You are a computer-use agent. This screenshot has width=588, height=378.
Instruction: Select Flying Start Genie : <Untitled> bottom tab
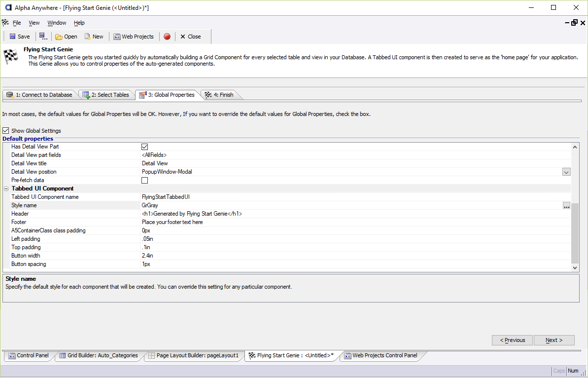(291, 355)
